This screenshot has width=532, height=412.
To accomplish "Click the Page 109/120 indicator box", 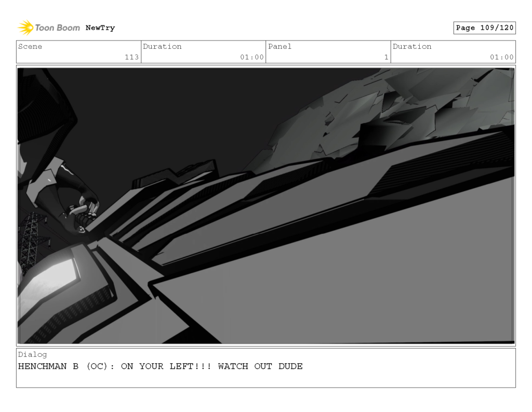I will coord(484,28).
